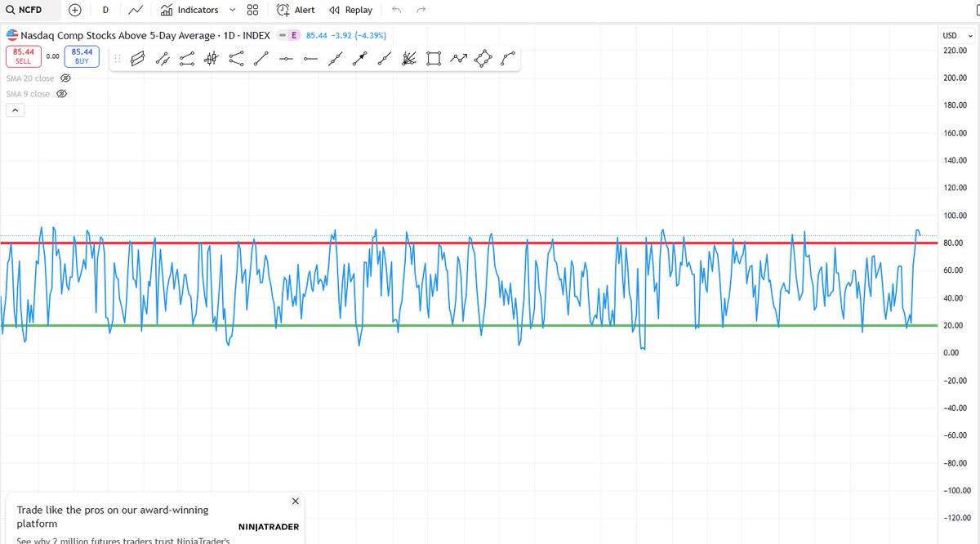The width and height of the screenshot is (980, 544).
Task: Select the parallel channel drawing tool
Action: 137,59
